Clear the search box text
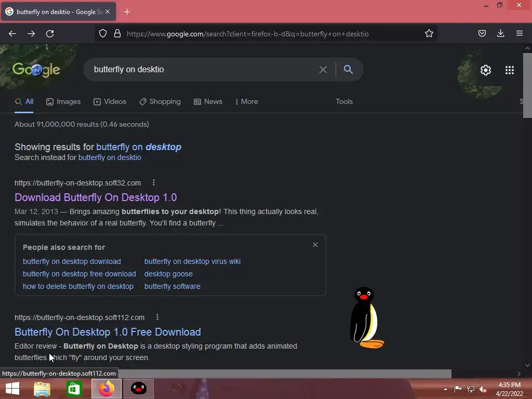 click(323, 70)
